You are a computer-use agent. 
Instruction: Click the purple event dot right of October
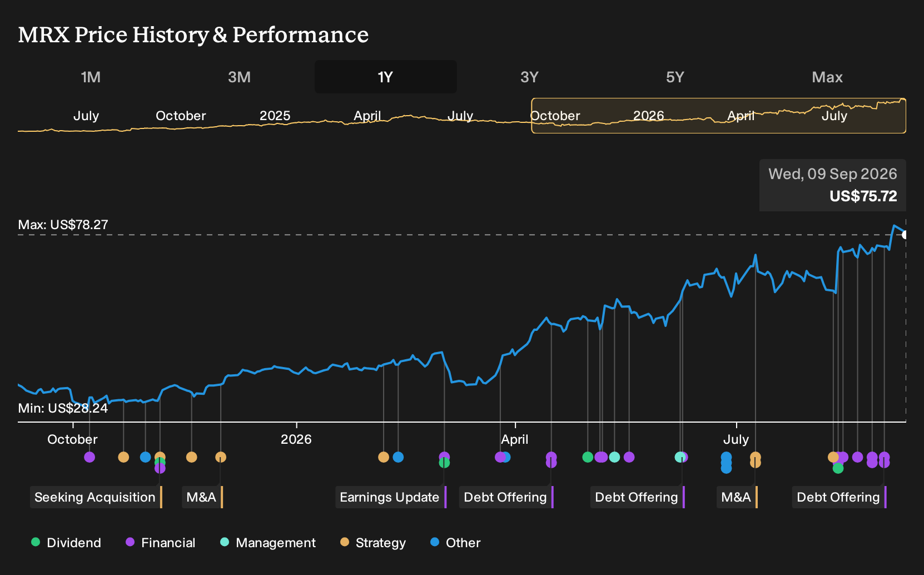coord(90,457)
